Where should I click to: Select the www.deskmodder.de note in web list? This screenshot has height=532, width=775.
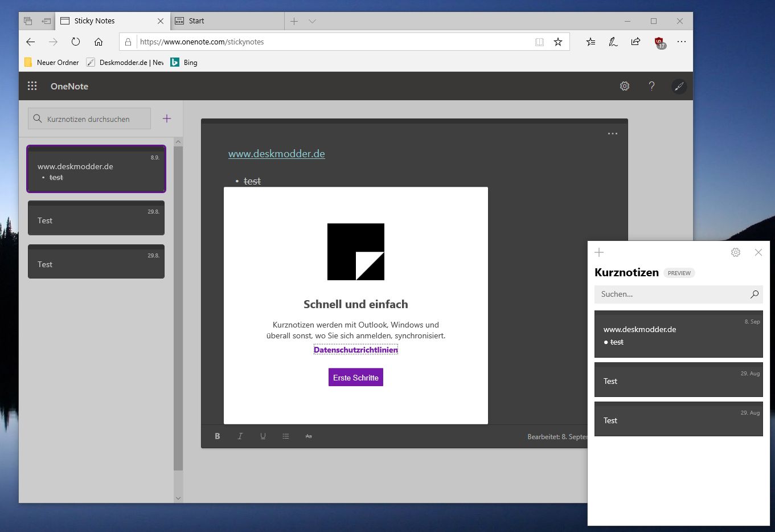(96, 169)
